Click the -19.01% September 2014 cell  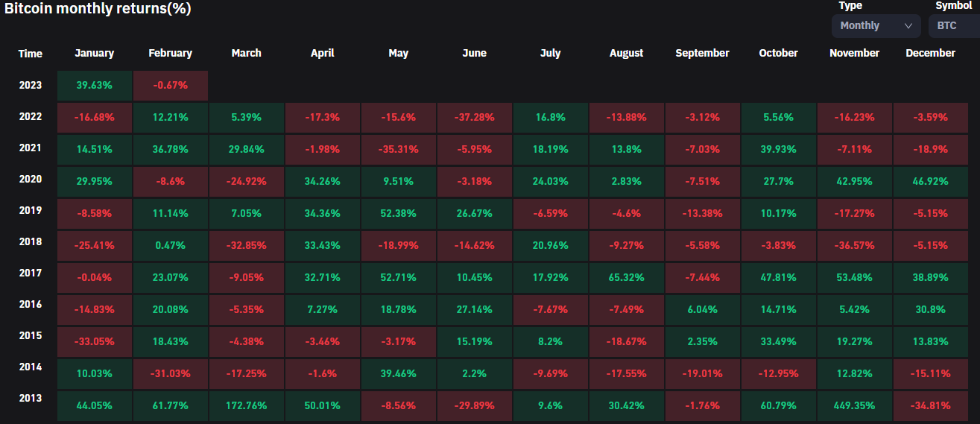(x=702, y=374)
